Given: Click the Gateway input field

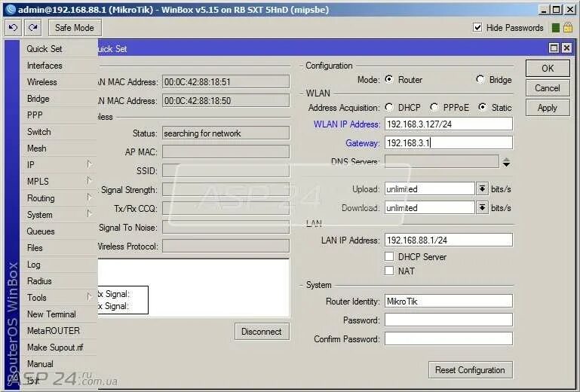Looking at the screenshot, I should coord(449,142).
